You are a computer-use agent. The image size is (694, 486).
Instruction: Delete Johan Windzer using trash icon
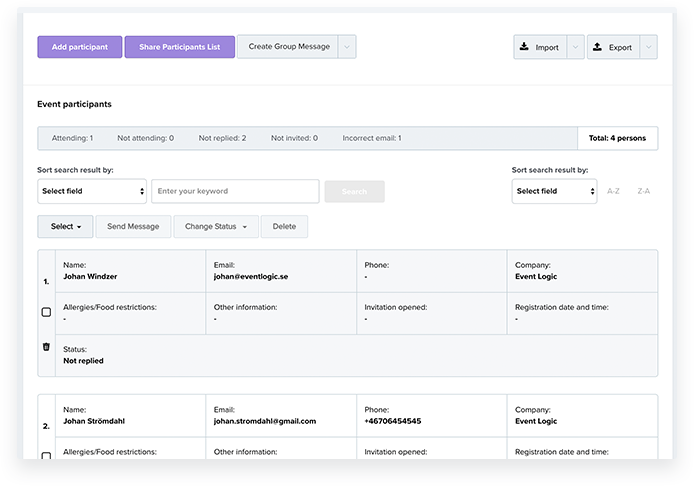pyautogui.click(x=46, y=347)
